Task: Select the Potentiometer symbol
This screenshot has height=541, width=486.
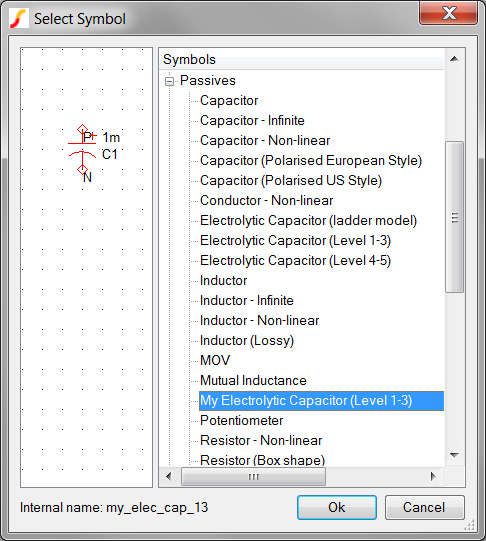Action: coord(241,421)
